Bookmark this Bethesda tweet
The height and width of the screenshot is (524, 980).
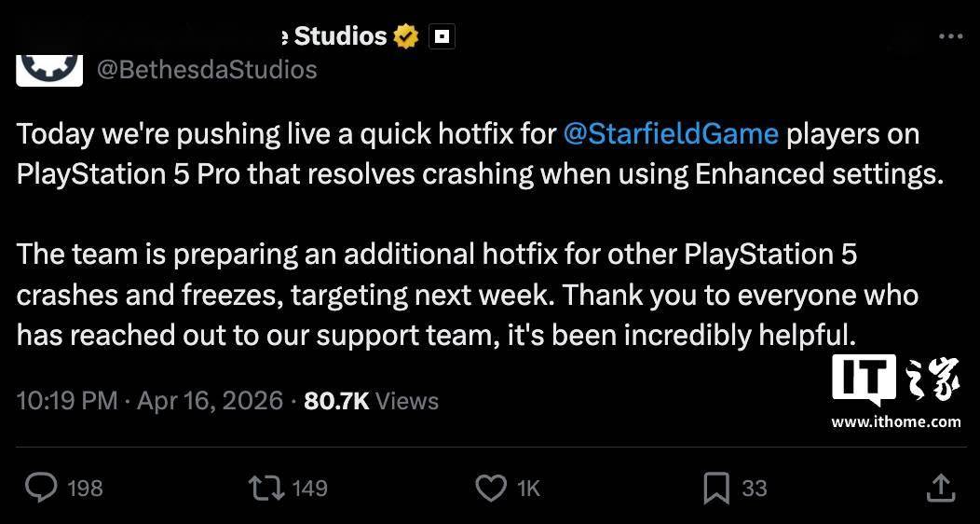pos(715,487)
